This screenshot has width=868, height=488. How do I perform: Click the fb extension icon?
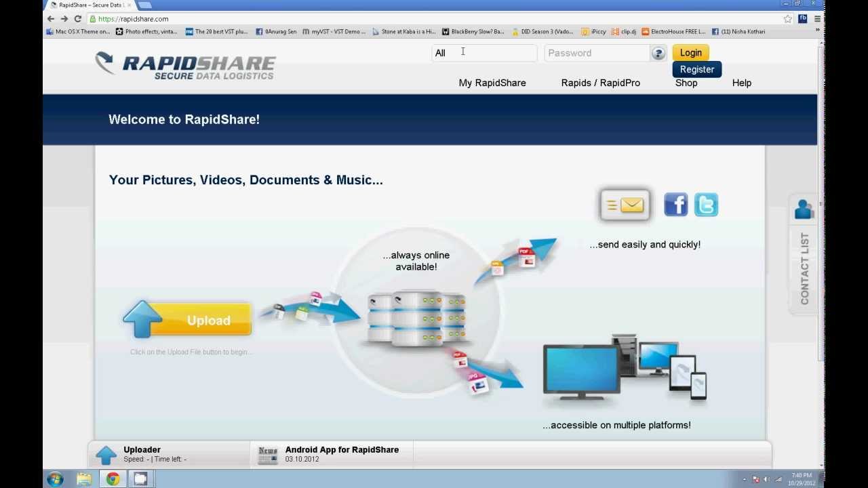[803, 19]
